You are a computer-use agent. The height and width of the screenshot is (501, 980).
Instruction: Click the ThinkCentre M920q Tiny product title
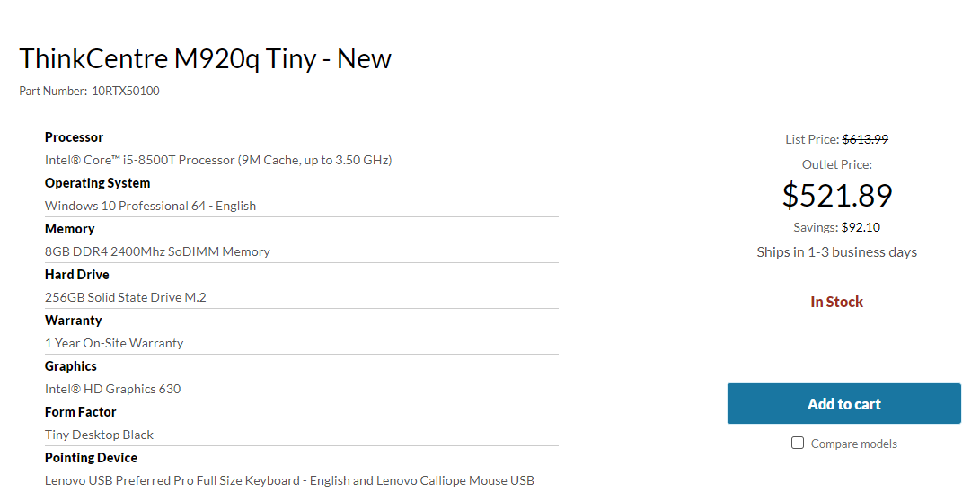pos(205,59)
